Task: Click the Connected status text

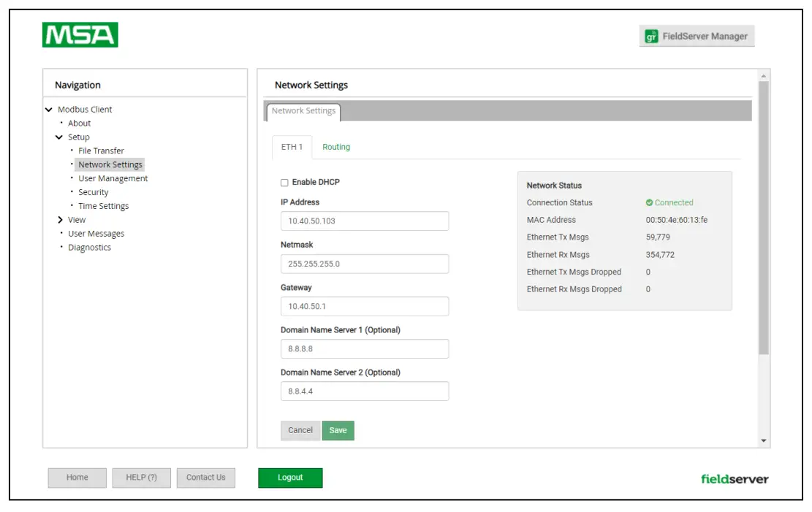Action: [x=674, y=202]
